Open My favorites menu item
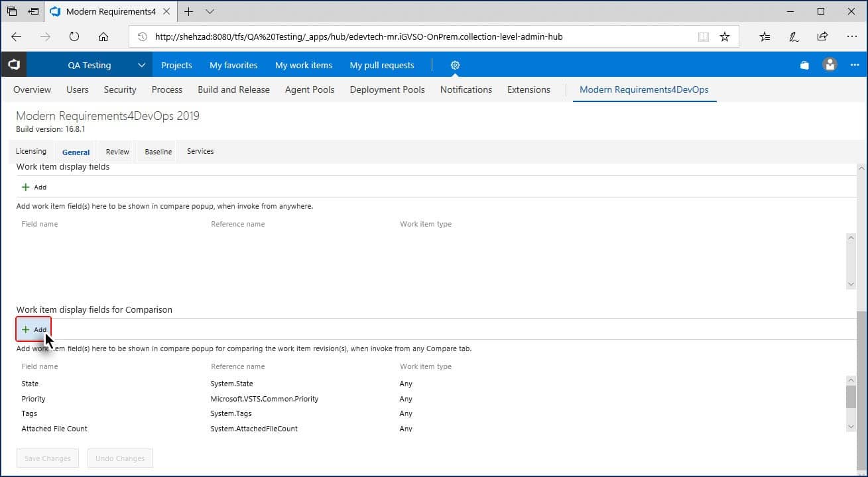The height and width of the screenshot is (477, 868). [233, 65]
